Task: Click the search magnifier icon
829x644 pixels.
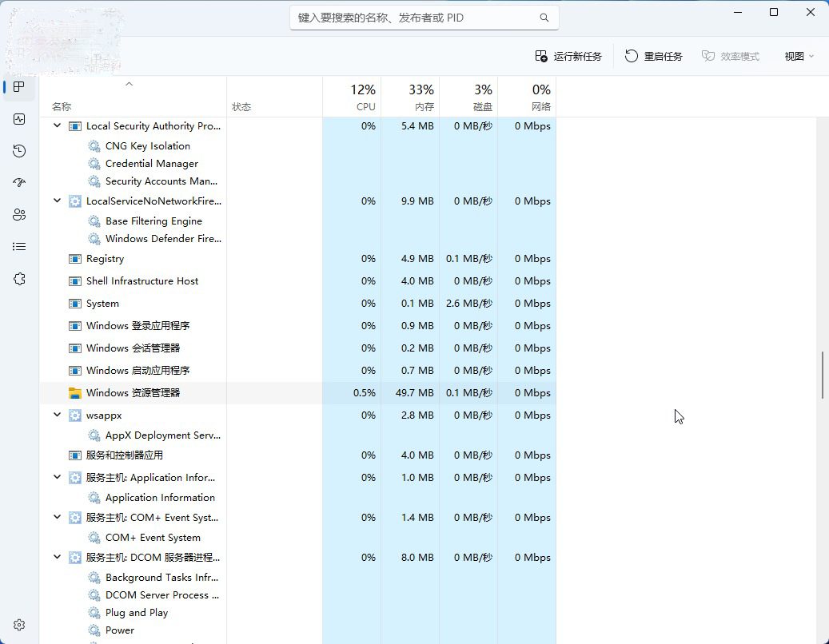Action: pos(544,17)
